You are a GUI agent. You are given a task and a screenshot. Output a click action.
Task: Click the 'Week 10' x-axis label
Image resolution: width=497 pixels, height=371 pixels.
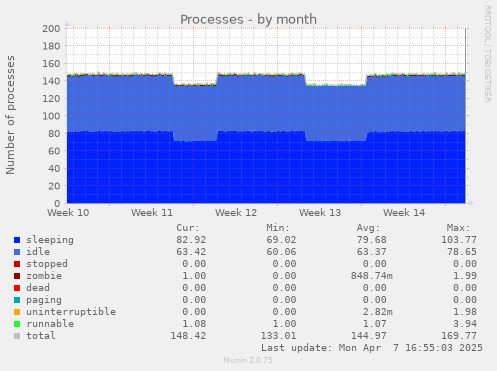point(68,213)
